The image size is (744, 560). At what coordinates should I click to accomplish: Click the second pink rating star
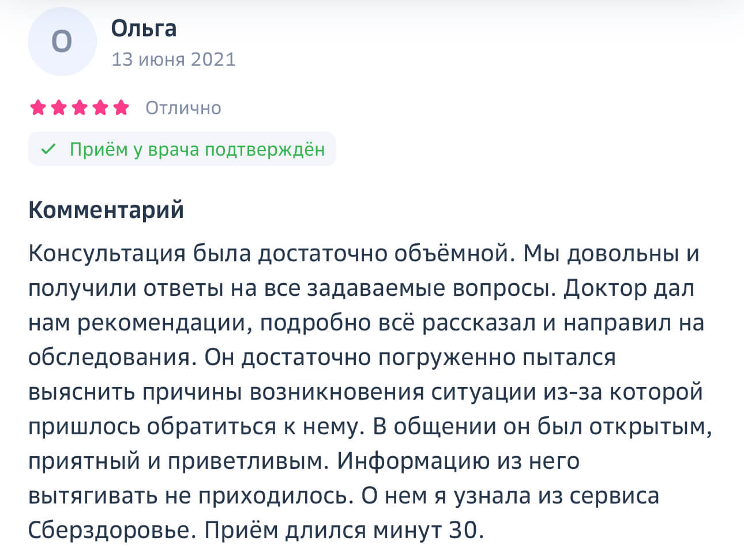pos(59,108)
